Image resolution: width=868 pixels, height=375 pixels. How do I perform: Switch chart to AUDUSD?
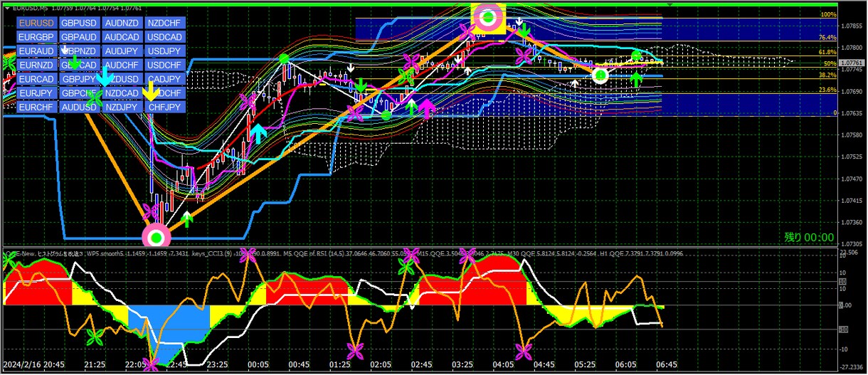[x=79, y=107]
